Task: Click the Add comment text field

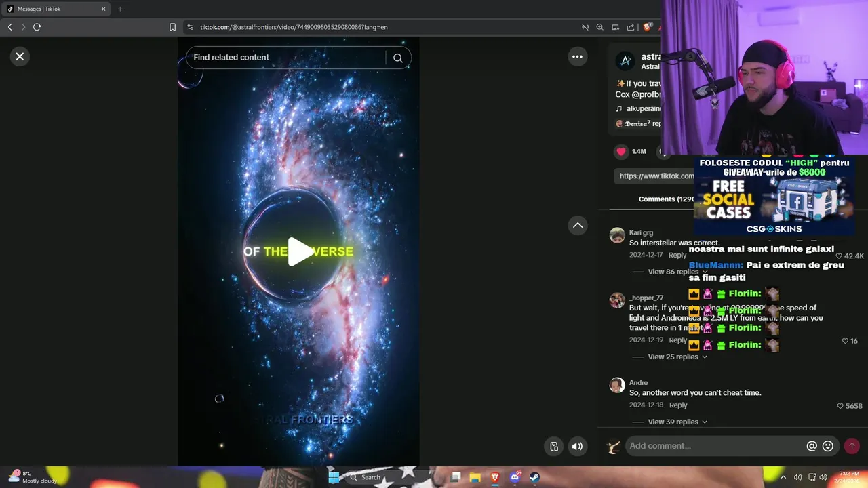Action: (x=715, y=446)
